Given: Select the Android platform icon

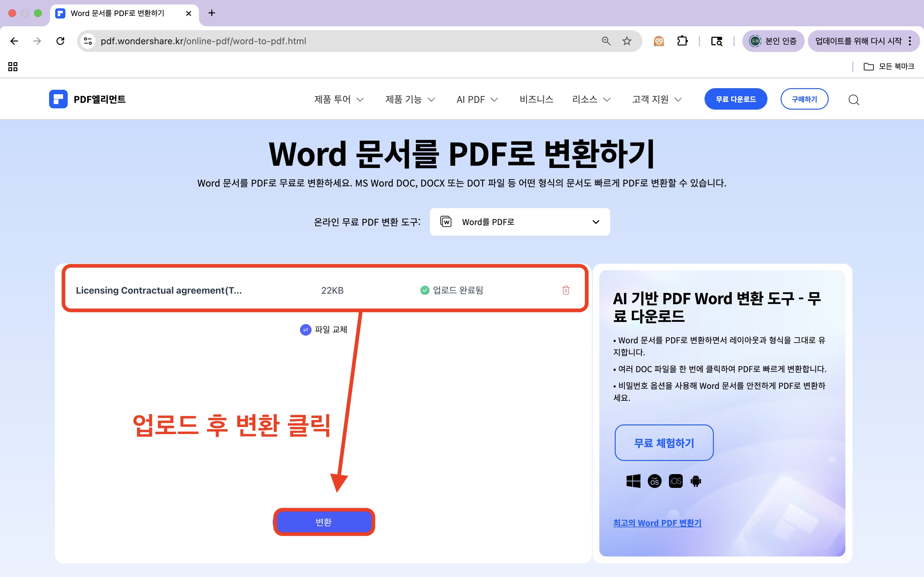Looking at the screenshot, I should pyautogui.click(x=696, y=481).
